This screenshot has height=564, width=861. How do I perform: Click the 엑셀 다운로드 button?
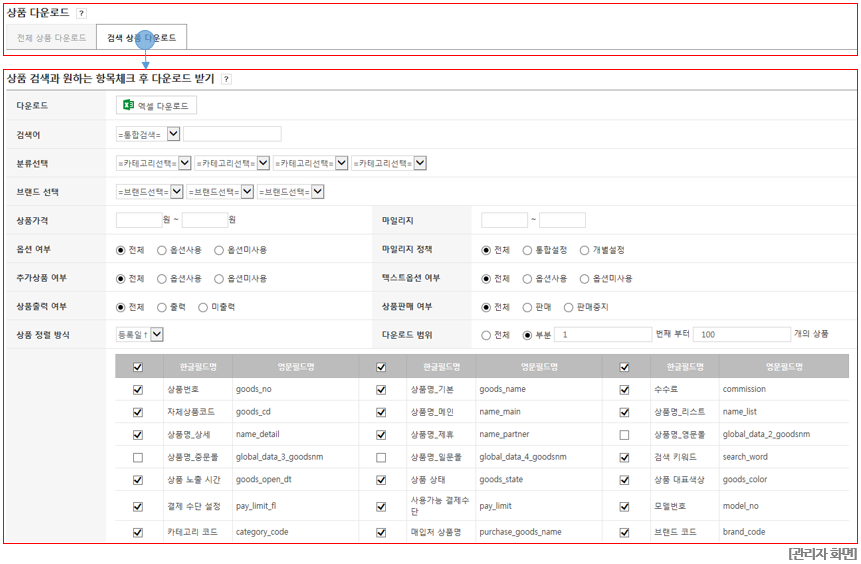point(156,105)
